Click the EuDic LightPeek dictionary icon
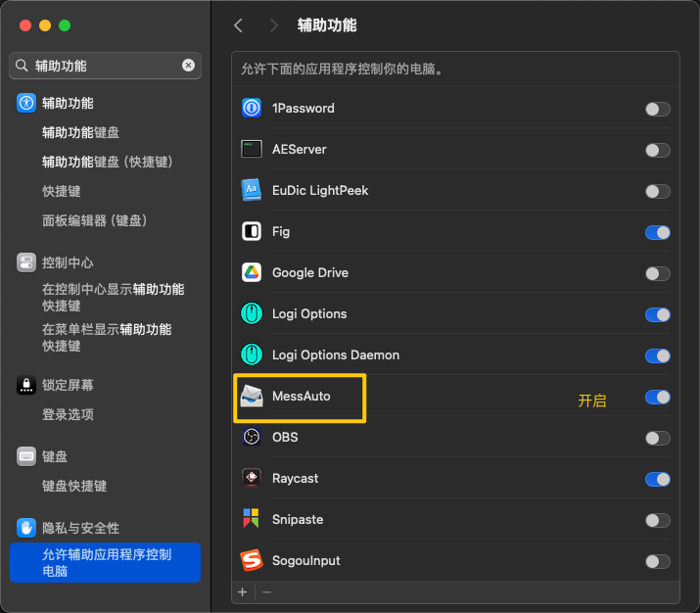Screen dimensions: 700x613 point(252,190)
